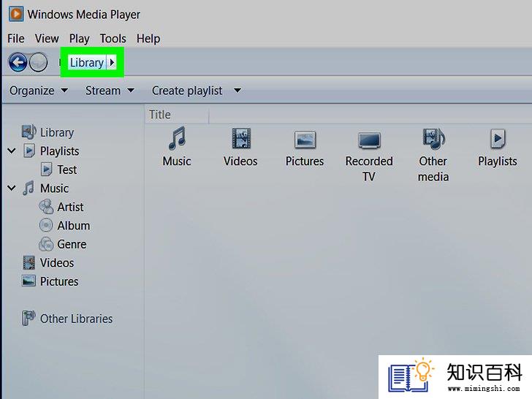The height and width of the screenshot is (399, 532).
Task: Open the Playlists category icon in the main pane
Action: tap(498, 138)
